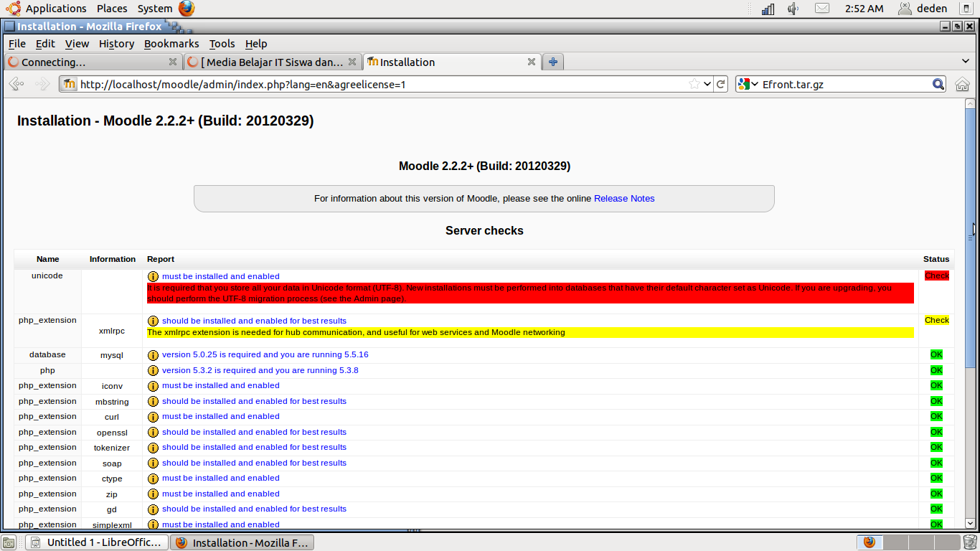Viewport: 980px width, 551px height.
Task: Open the History menu
Action: [116, 44]
